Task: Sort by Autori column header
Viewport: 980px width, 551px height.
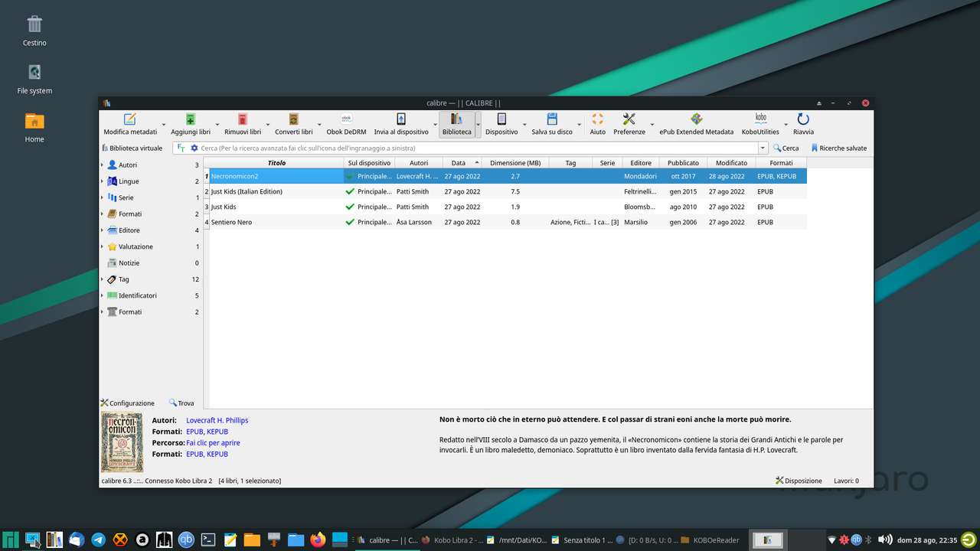Action: coord(419,163)
